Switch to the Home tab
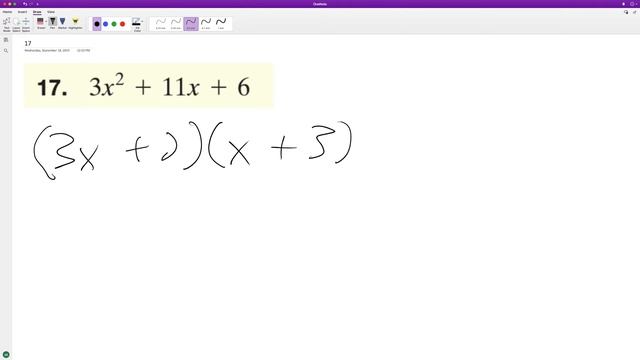Screen dimensions: 640x360 (x=7, y=12)
